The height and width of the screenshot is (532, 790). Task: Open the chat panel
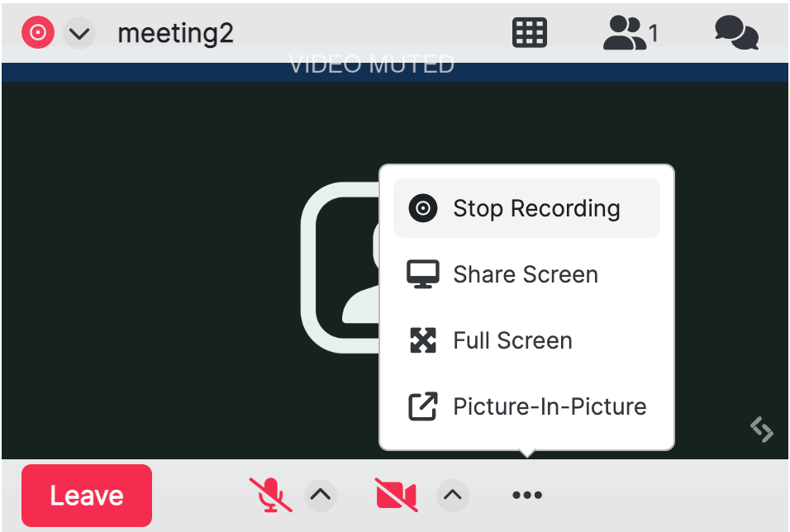pos(735,32)
